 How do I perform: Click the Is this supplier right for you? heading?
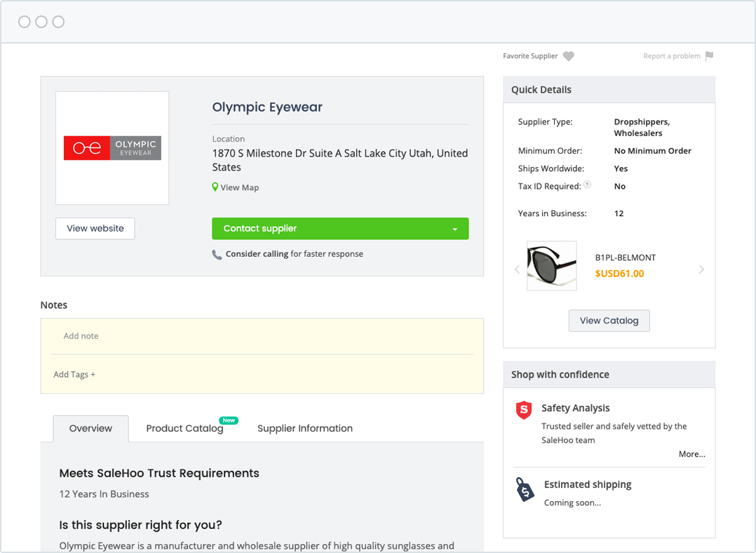[x=140, y=525]
